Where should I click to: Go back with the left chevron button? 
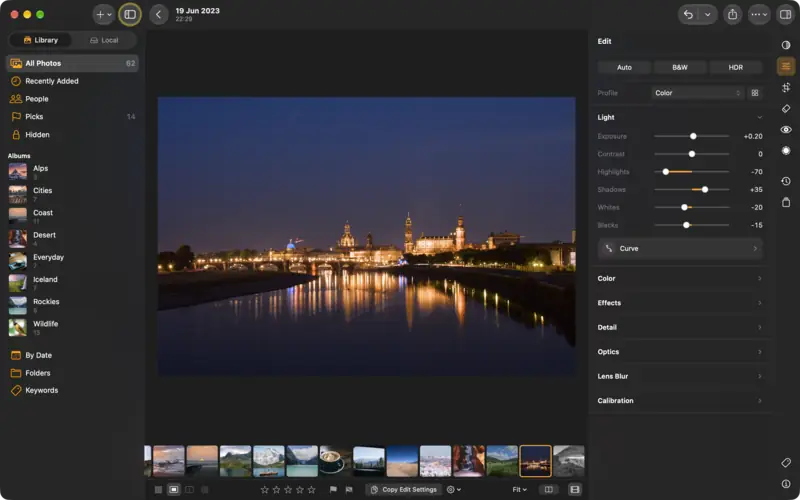tap(159, 15)
